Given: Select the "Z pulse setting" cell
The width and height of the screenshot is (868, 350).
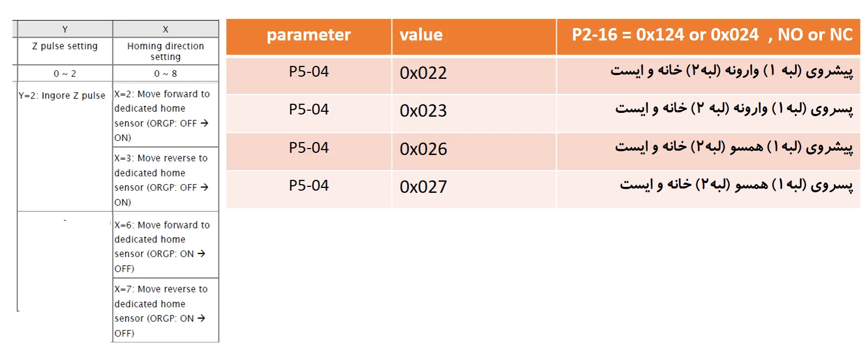Looking at the screenshot, I should pos(65,46).
